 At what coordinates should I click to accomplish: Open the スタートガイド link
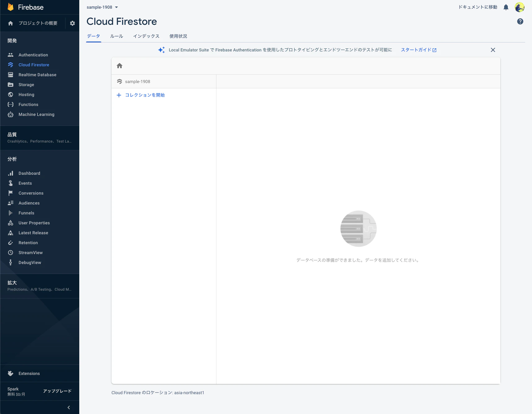coord(419,50)
